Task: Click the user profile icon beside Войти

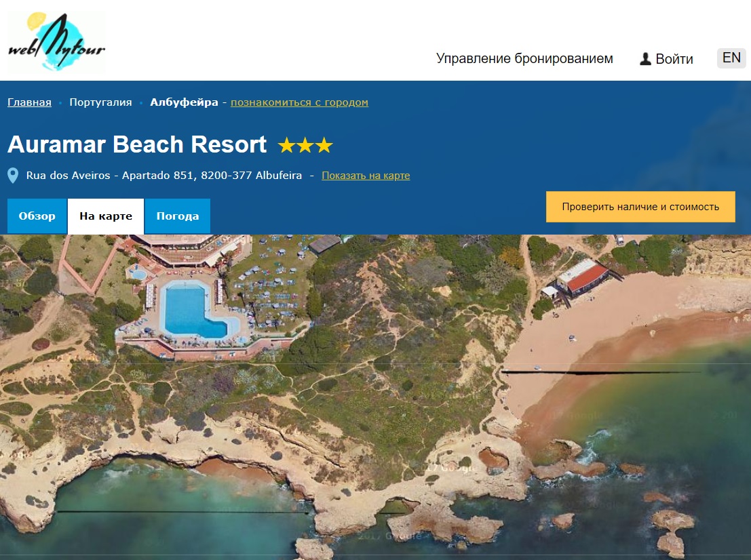Action: pos(645,59)
